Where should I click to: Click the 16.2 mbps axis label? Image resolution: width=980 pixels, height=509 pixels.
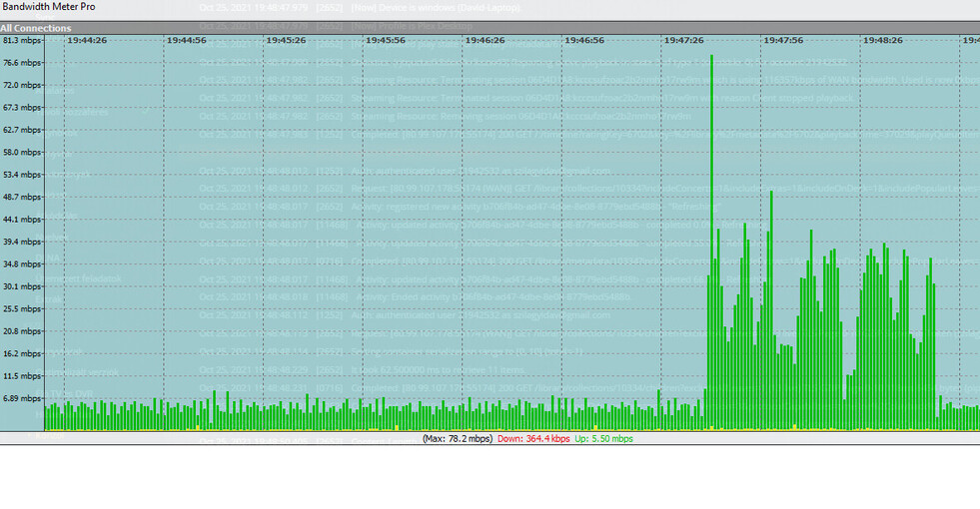tap(22, 353)
